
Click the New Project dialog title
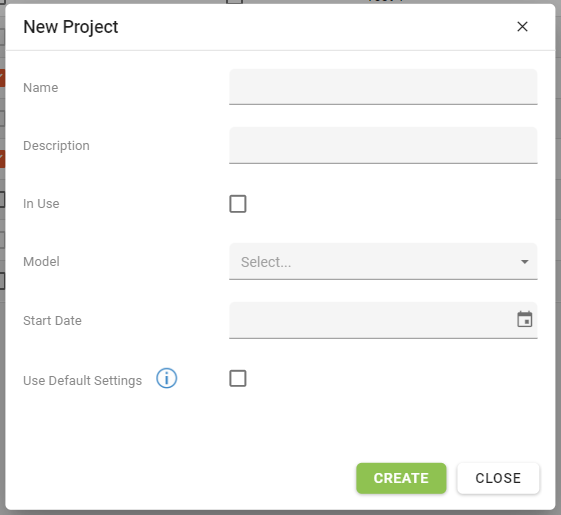(x=70, y=27)
